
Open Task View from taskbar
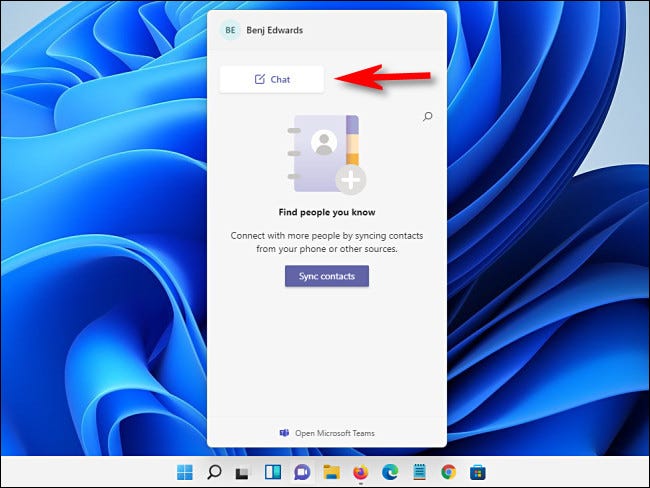point(242,473)
